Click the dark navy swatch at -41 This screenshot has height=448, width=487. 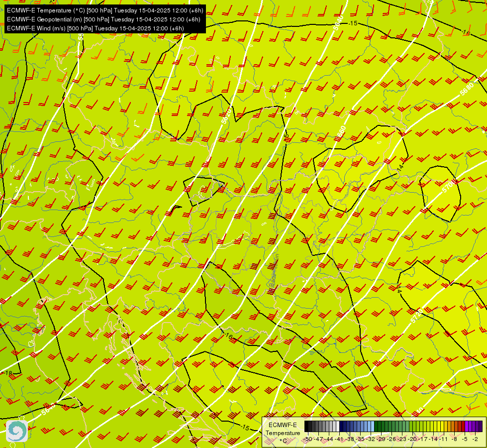tap(341, 426)
